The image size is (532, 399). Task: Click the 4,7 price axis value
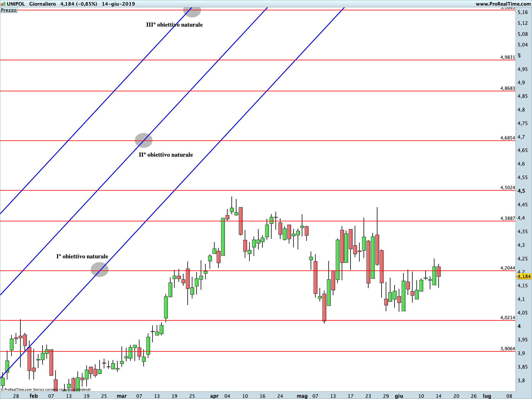(521, 137)
